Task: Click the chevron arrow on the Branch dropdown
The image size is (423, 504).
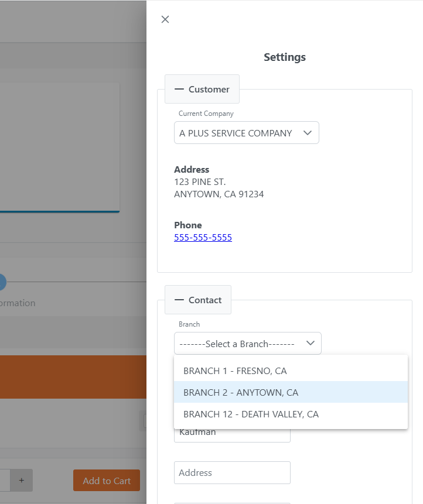Action: pyautogui.click(x=311, y=344)
